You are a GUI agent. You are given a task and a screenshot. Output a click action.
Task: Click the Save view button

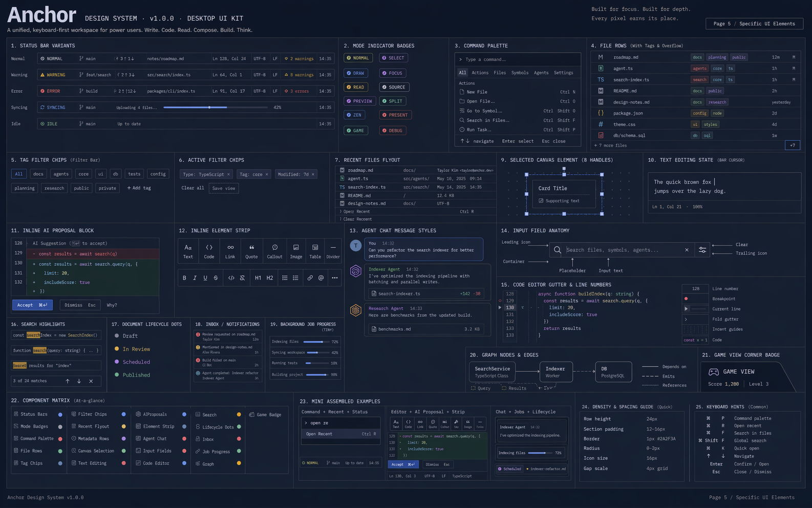click(x=224, y=188)
